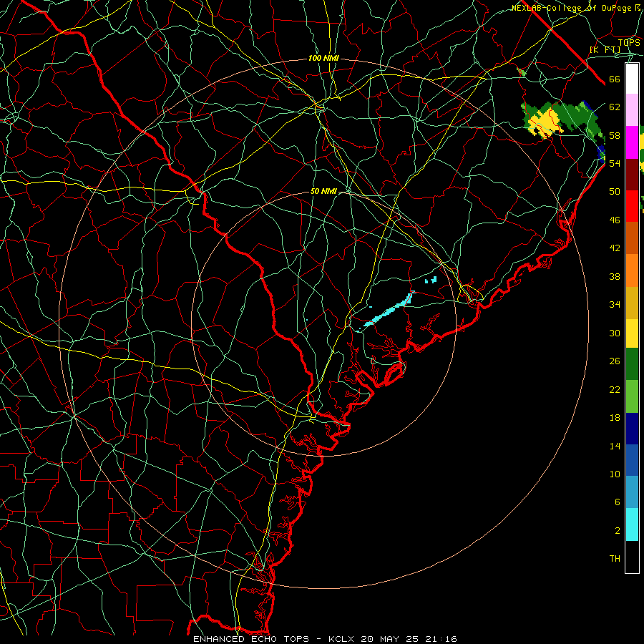Click the 54 legend scale value

click(615, 163)
